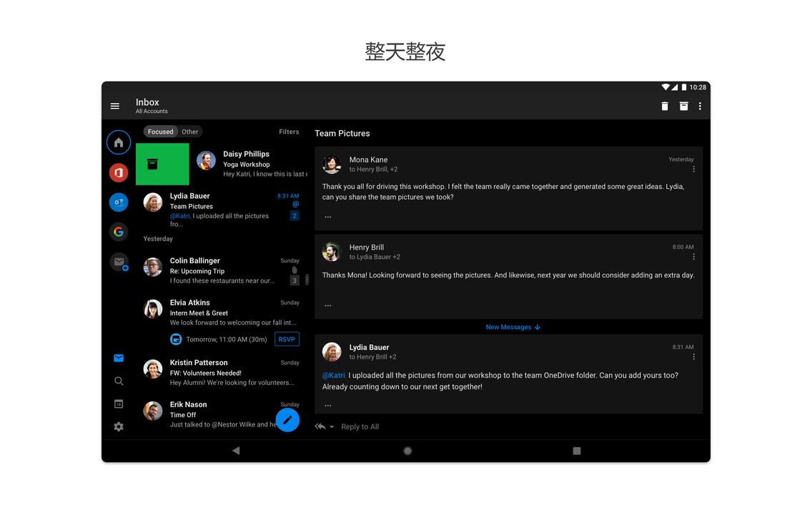The height and width of the screenshot is (508, 812).
Task: Open the Compose new email pencil button
Action: pyautogui.click(x=288, y=420)
